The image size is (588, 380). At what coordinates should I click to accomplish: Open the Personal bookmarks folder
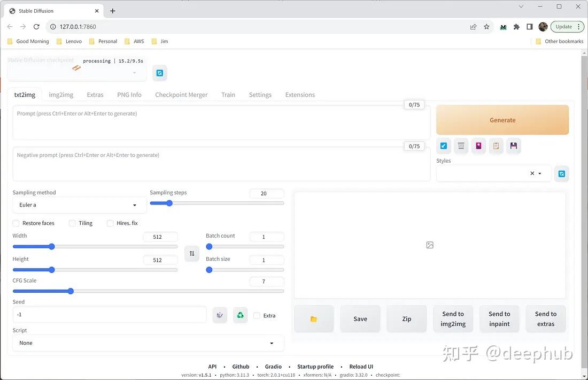click(103, 41)
